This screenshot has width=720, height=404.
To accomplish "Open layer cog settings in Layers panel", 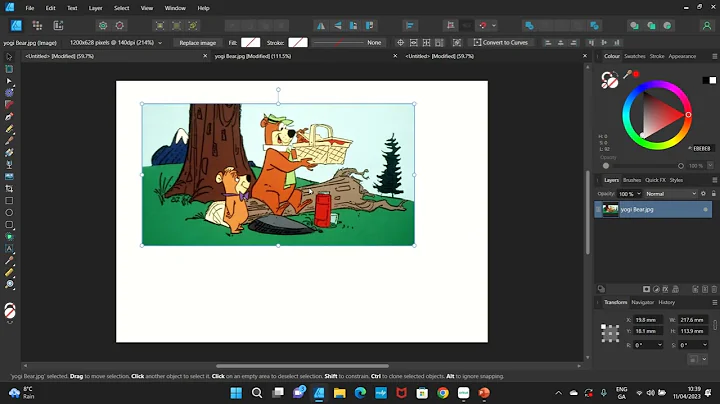I will pyautogui.click(x=703, y=194).
